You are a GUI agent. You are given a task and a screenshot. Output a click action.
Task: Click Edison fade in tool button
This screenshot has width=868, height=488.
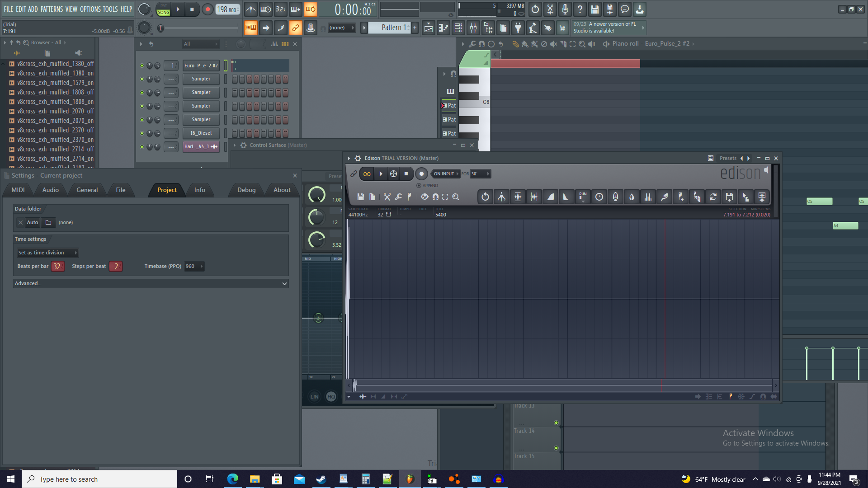click(550, 197)
